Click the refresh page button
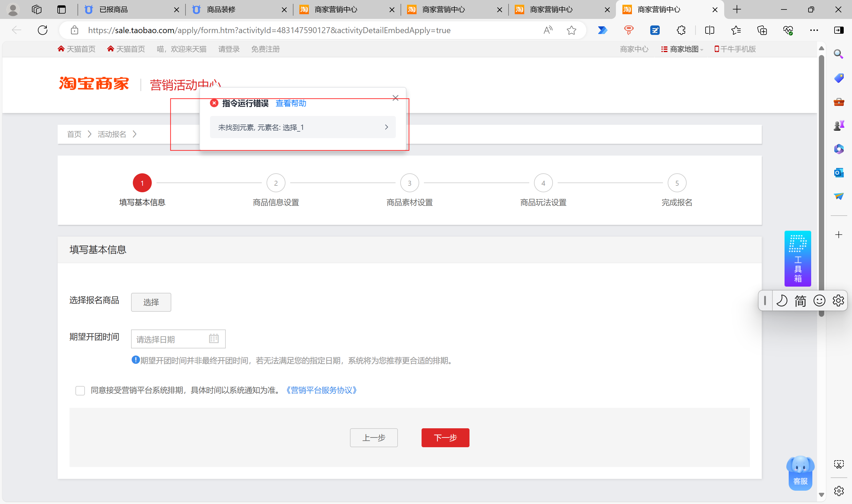The image size is (852, 504). click(42, 30)
